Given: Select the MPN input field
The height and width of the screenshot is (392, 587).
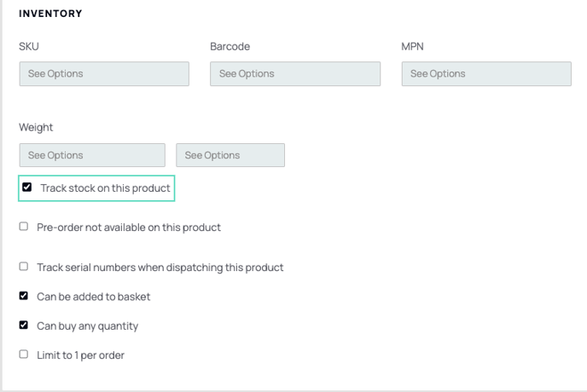Looking at the screenshot, I should (x=486, y=73).
